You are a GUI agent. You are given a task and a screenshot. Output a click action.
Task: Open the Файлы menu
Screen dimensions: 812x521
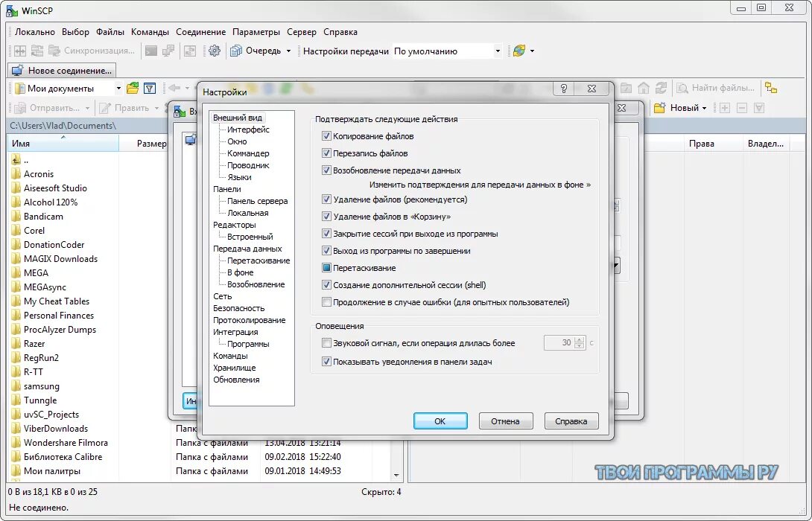click(110, 32)
